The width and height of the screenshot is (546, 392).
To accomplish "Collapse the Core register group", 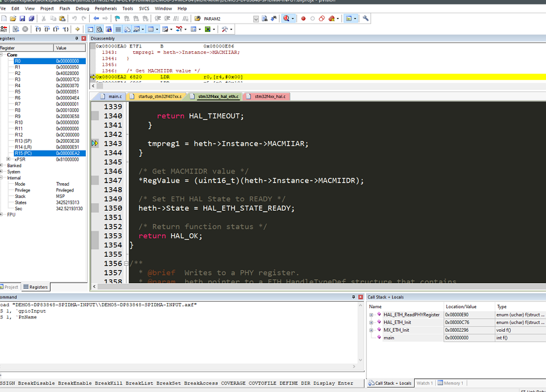I will 2,54.
